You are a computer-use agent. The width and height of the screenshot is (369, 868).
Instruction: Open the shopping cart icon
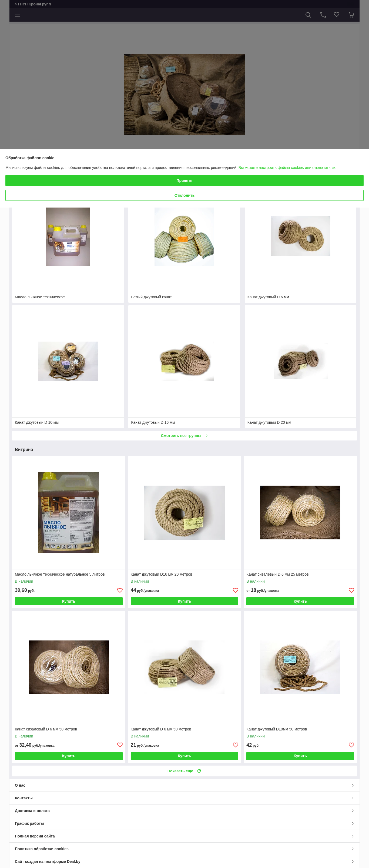pos(351,15)
